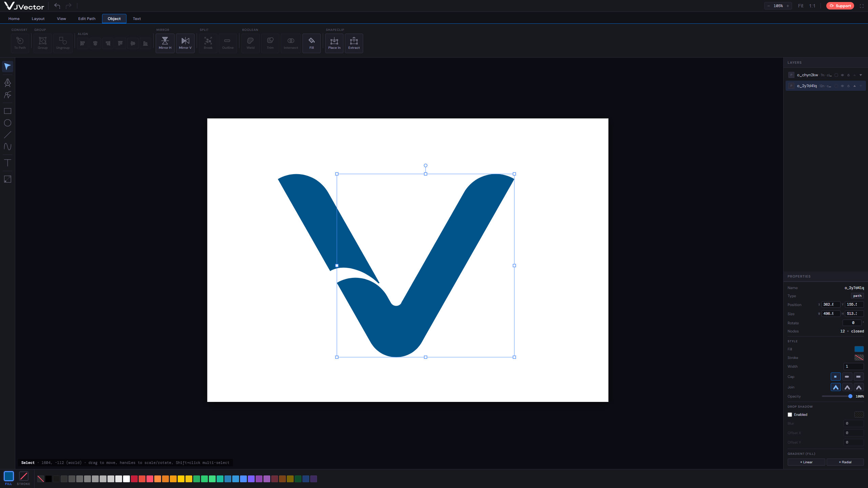Open the Stroke color swatch in Style
This screenshot has height=488, width=868.
click(x=859, y=358)
